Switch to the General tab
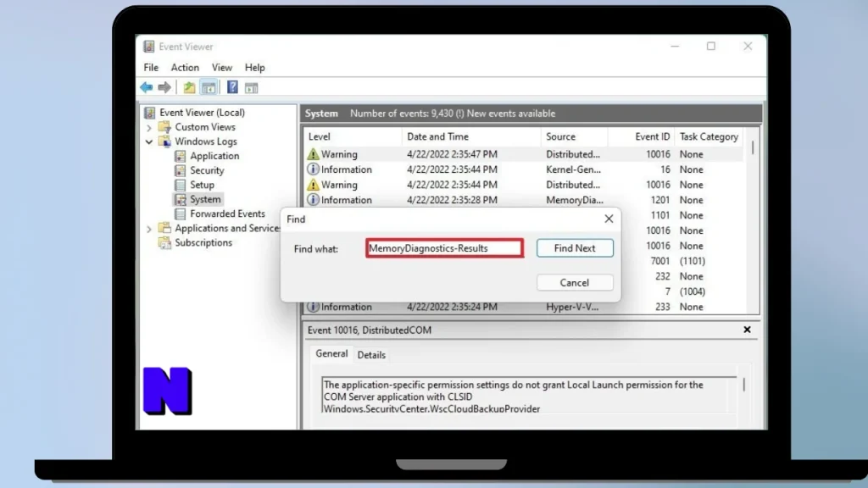The image size is (868, 488). tap(331, 353)
